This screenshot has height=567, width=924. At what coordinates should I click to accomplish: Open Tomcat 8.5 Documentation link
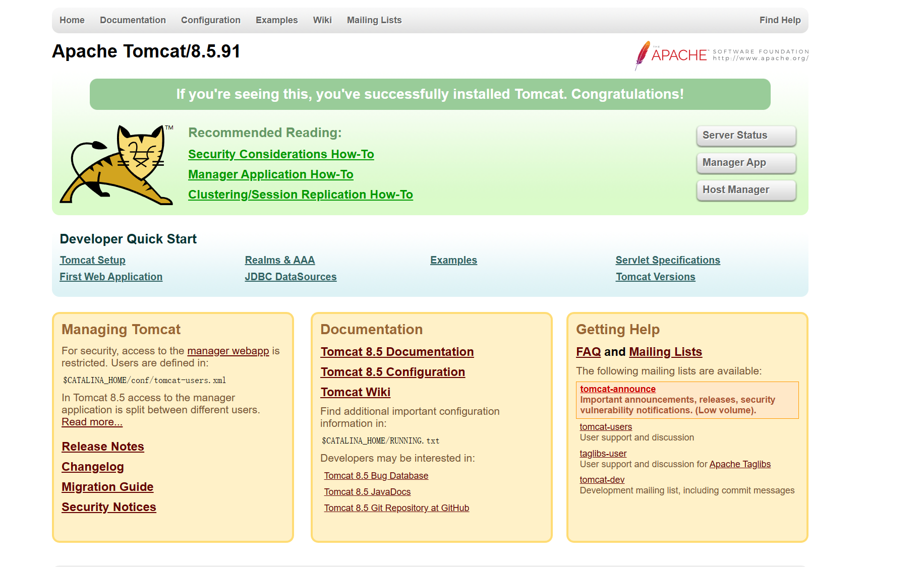pyautogui.click(x=397, y=352)
